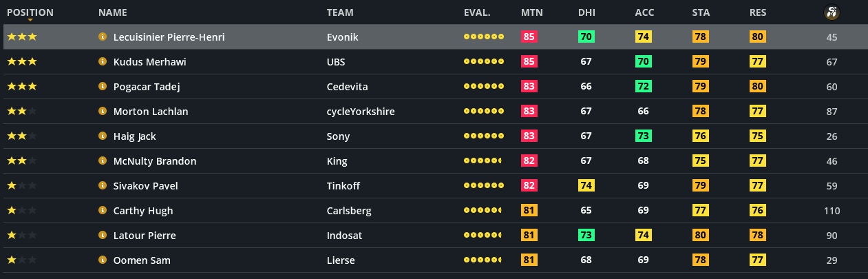Screen dimensions: 868x279
Task: Click the POSITION column sort arrow
Action: [30, 21]
